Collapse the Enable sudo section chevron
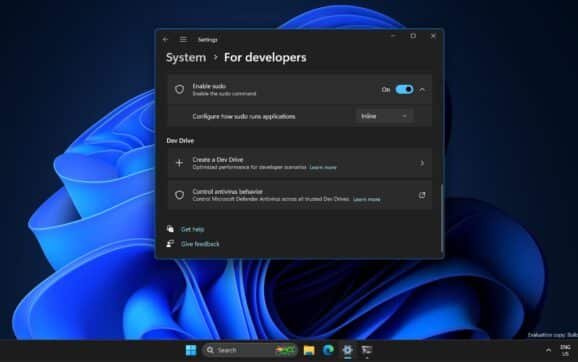This screenshot has width=578, height=362. [x=422, y=90]
